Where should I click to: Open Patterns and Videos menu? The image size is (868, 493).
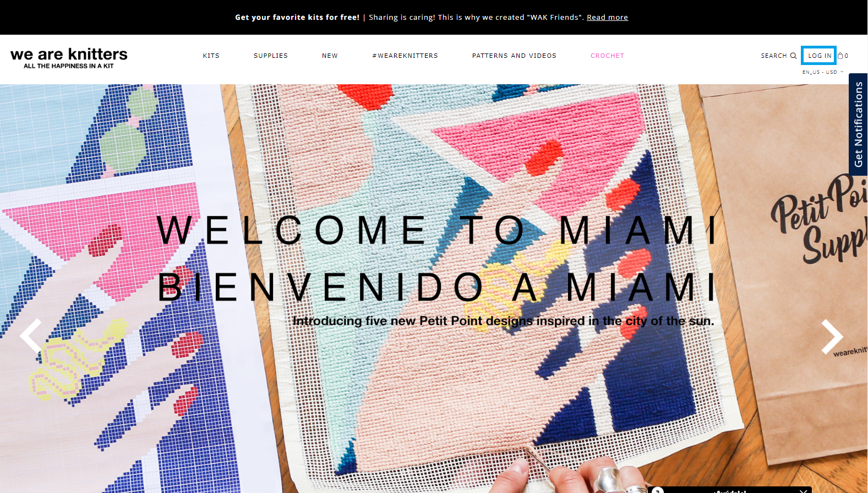(x=514, y=56)
